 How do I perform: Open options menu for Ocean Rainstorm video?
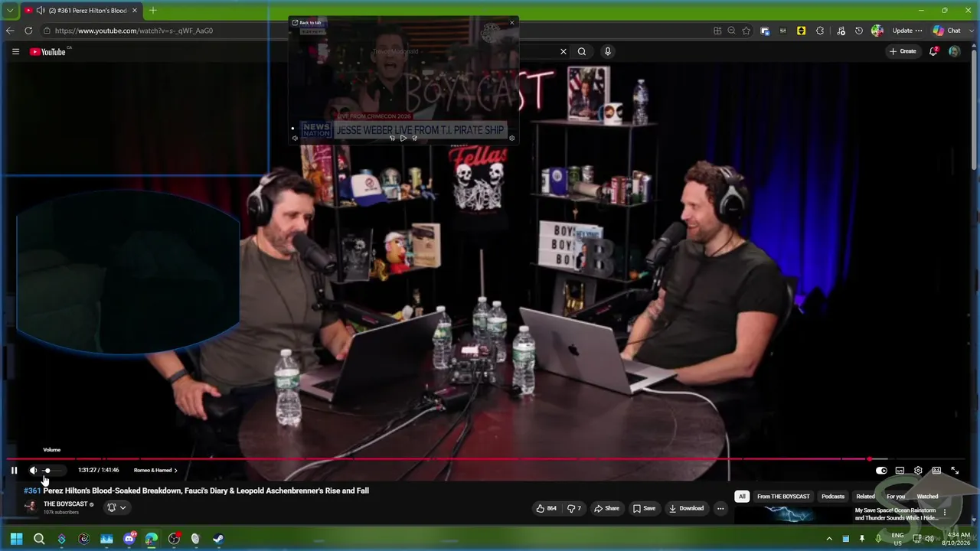(x=945, y=513)
